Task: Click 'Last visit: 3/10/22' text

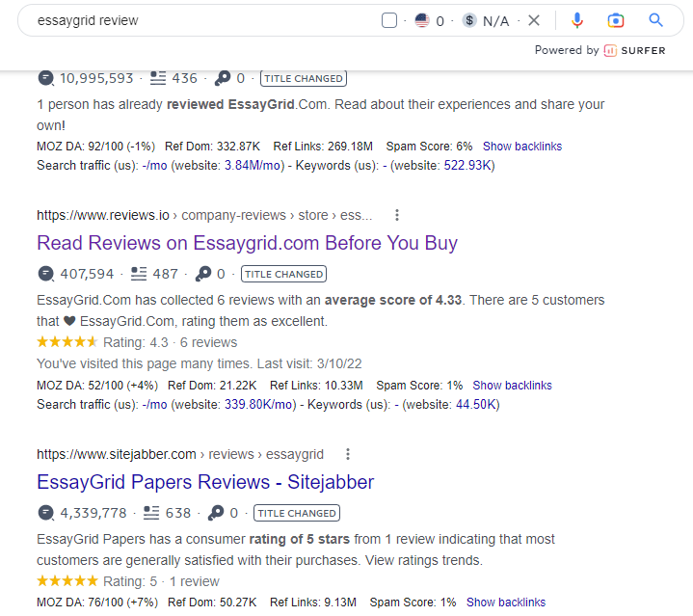Action: point(309,363)
